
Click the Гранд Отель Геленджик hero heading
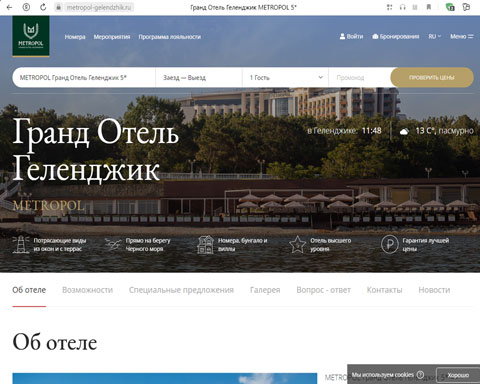(x=96, y=151)
